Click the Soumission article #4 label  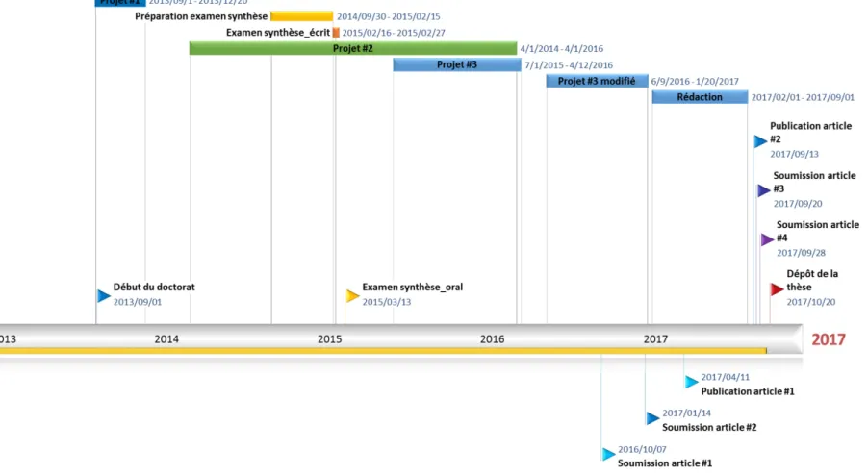click(x=818, y=231)
